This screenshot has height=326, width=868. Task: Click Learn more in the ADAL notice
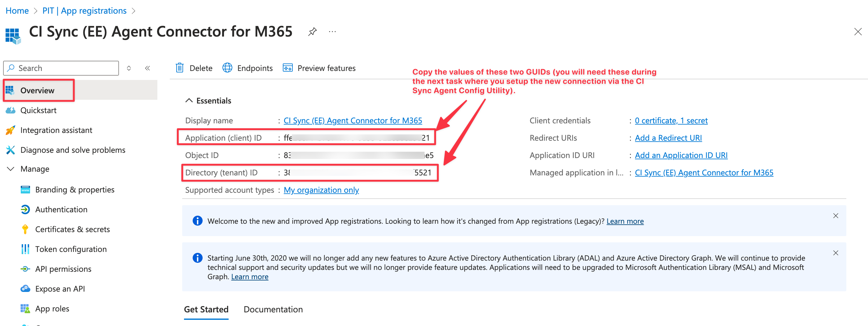tap(250, 276)
